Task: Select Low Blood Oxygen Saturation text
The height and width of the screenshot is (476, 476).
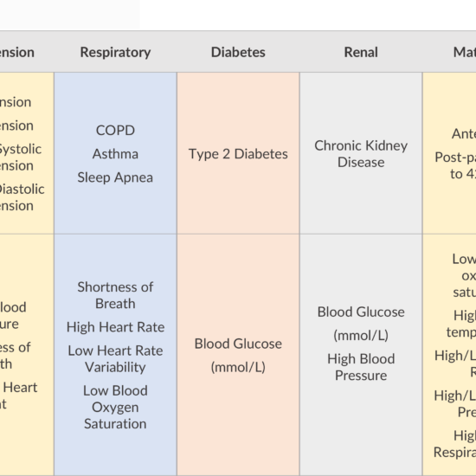Action: [x=115, y=407]
